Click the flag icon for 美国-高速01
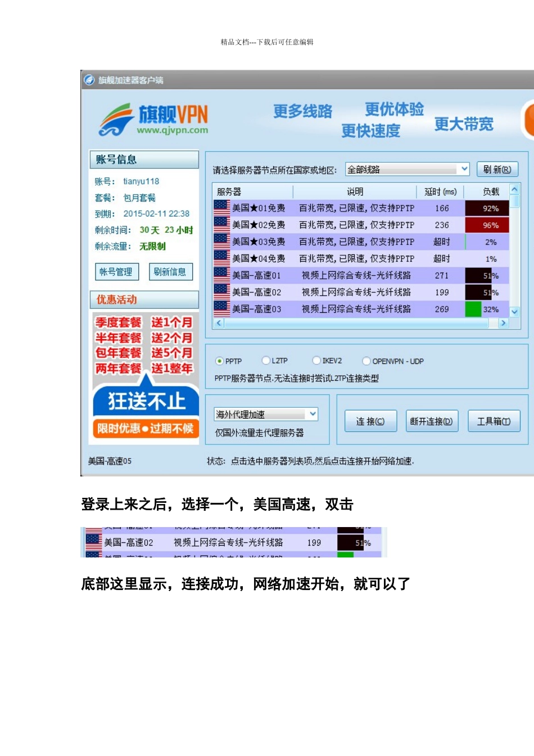This screenshot has width=534, height=756. [x=221, y=275]
